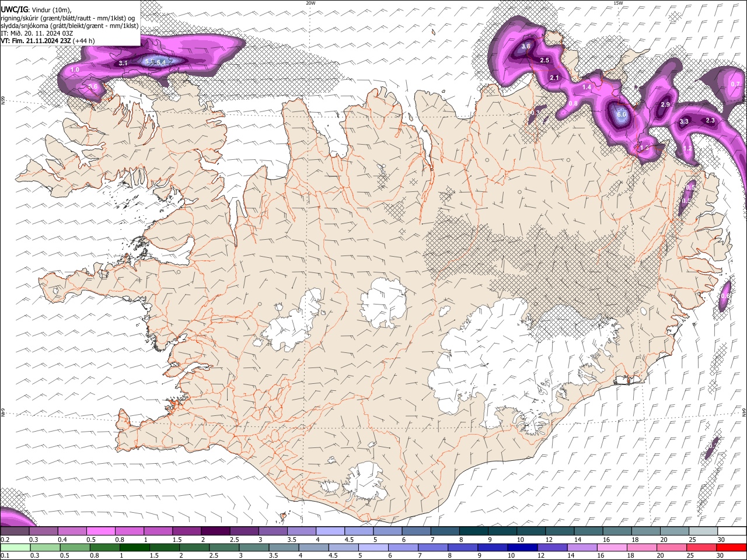This screenshot has height=560, width=747.
Task: Click the '1.2' precipitation value on the map
Action: (x=687, y=149)
